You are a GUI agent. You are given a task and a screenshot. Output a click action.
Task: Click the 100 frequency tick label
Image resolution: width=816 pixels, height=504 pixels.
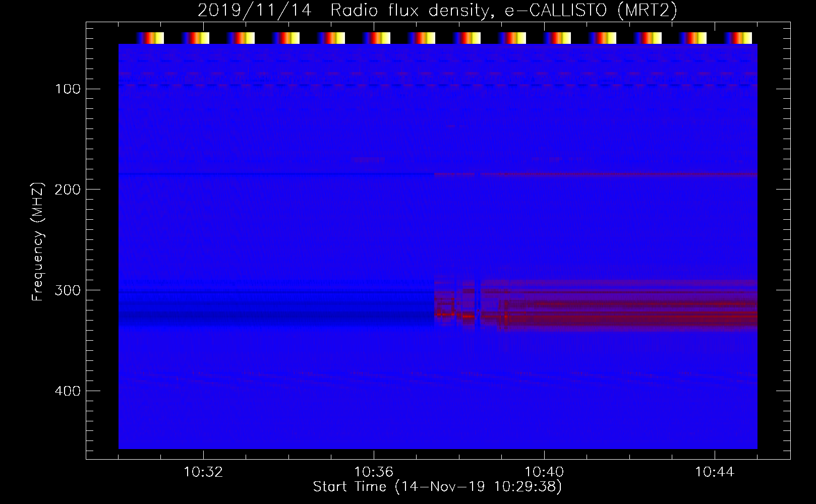pos(68,89)
